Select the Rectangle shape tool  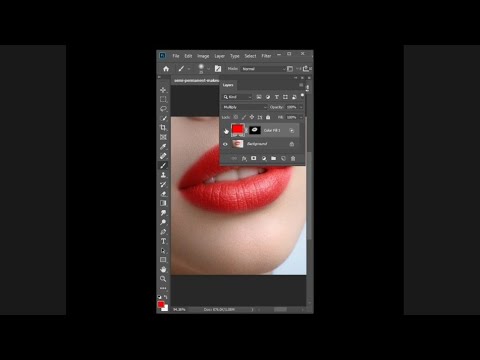(163, 260)
